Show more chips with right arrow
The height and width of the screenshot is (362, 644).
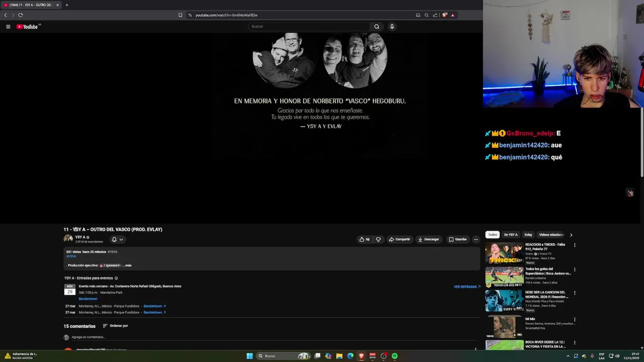pyautogui.click(x=571, y=235)
